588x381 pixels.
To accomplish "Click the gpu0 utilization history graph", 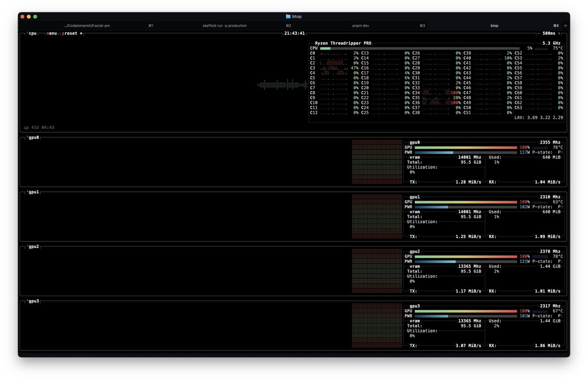I will [377, 162].
